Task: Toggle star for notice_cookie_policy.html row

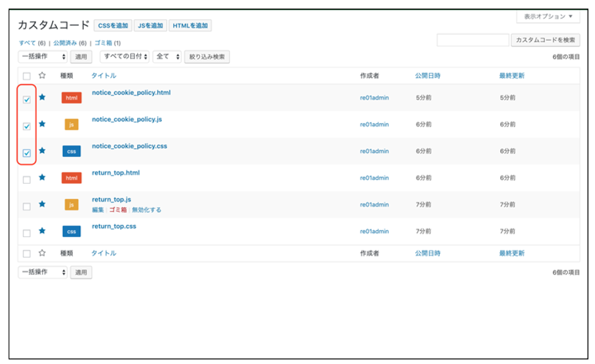Action: click(x=42, y=97)
